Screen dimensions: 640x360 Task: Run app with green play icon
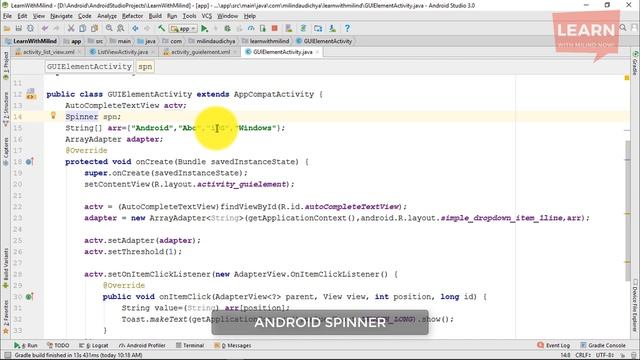204,29
